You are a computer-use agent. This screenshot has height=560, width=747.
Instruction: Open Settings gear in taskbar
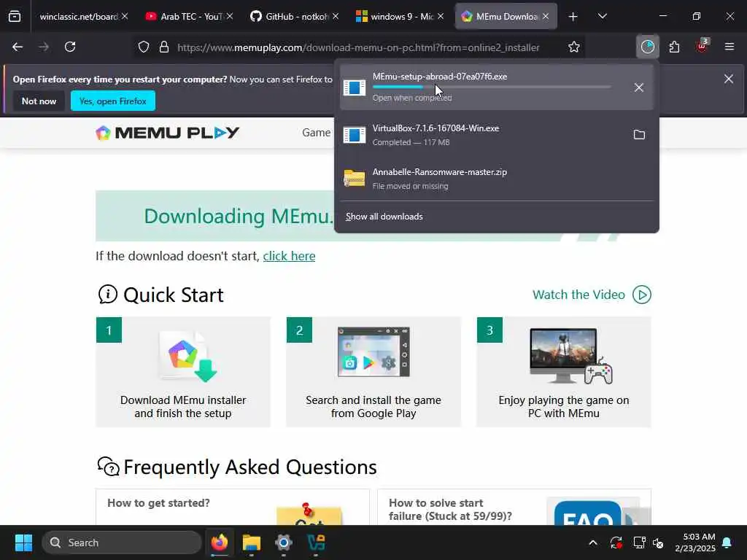pos(284,542)
